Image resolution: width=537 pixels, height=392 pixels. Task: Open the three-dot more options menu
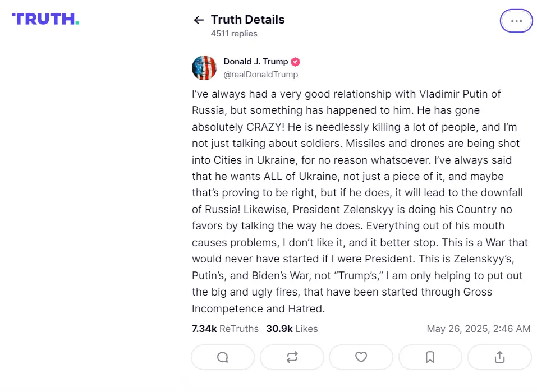point(516,21)
